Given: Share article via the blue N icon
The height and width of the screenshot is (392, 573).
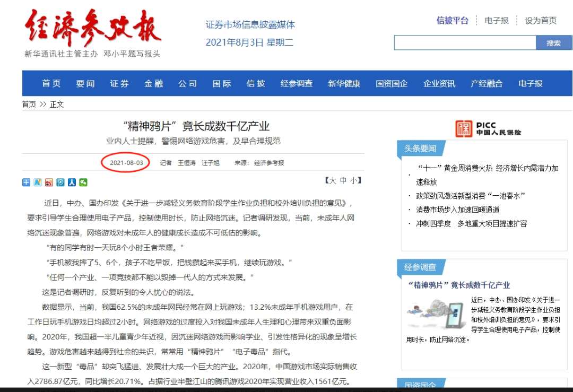Looking at the screenshot, I should (x=38, y=182).
